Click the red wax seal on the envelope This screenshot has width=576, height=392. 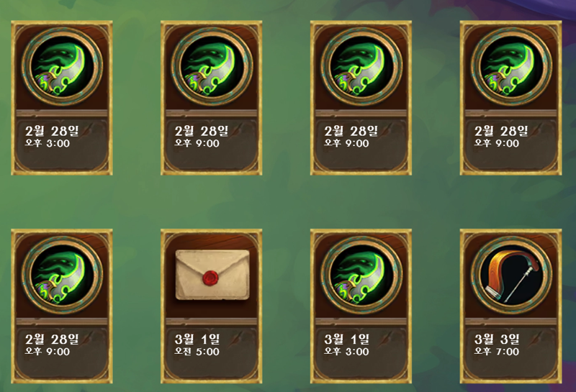210,278
